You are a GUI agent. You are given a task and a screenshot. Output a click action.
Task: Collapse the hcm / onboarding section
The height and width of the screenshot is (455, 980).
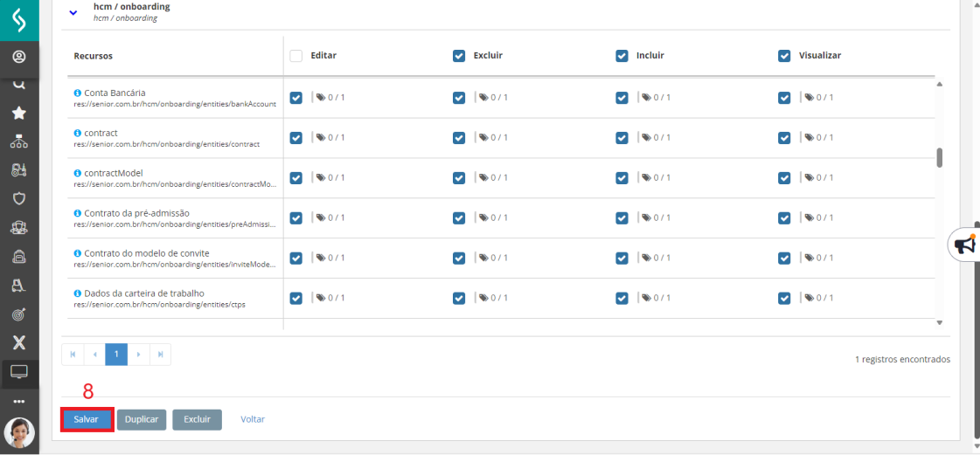73,12
